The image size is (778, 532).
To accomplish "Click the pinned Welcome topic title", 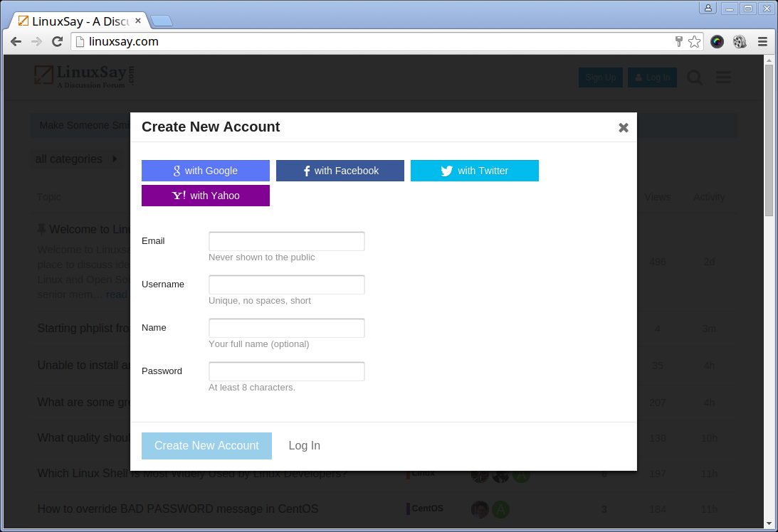I will [89, 229].
